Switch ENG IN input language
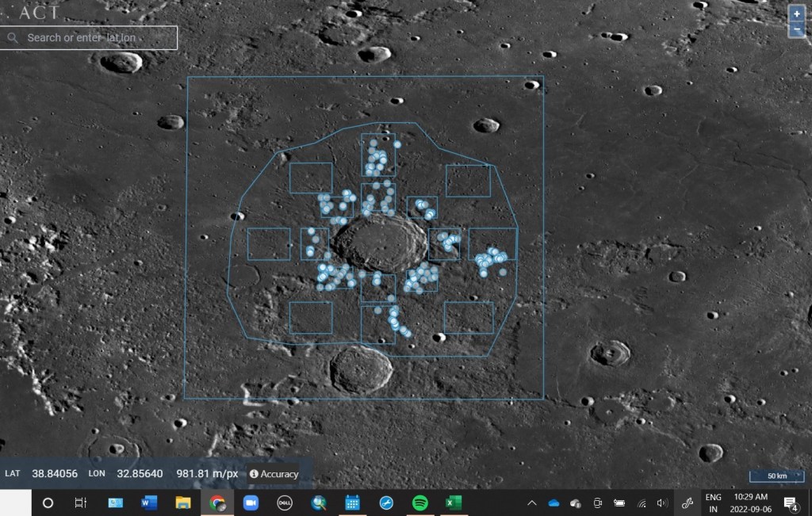The image size is (812, 516). click(x=713, y=503)
